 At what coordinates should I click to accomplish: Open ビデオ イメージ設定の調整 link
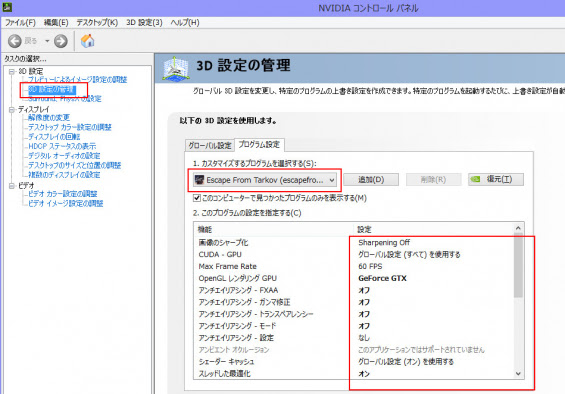pyautogui.click(x=66, y=203)
